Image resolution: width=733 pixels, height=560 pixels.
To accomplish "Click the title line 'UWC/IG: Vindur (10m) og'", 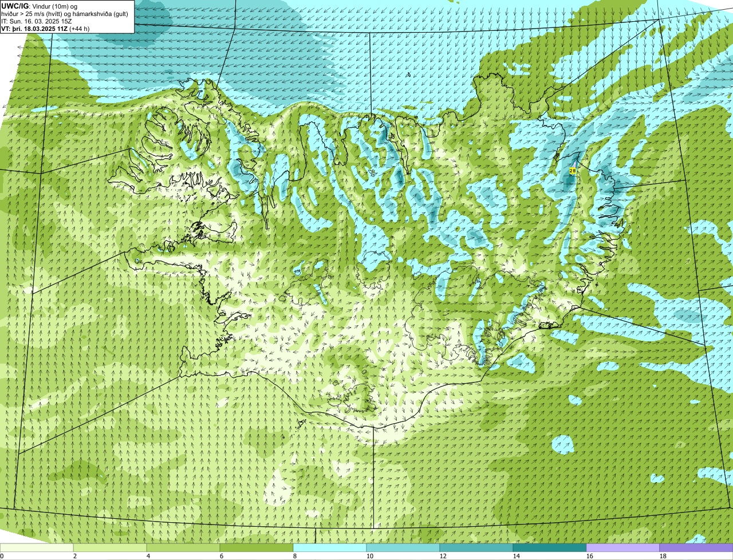I will point(40,6).
